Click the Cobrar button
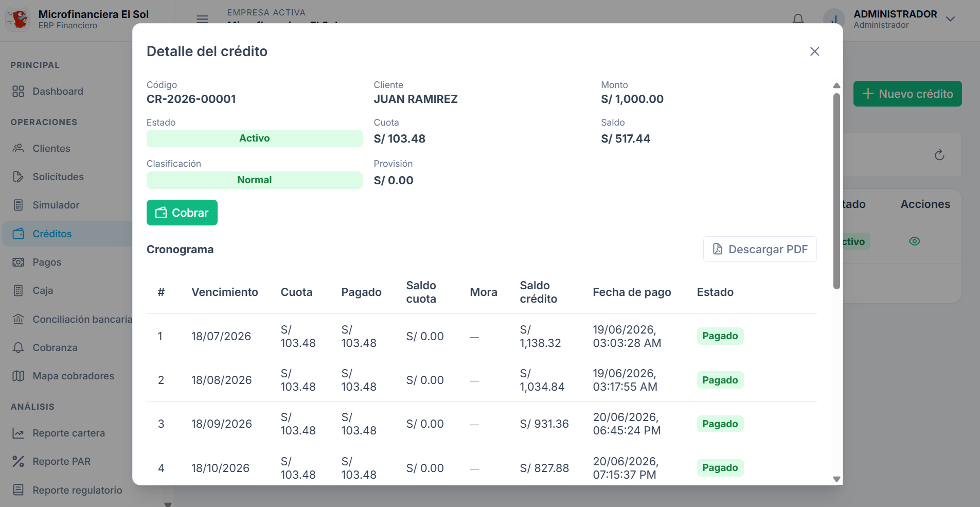The width and height of the screenshot is (980, 507). click(x=182, y=213)
